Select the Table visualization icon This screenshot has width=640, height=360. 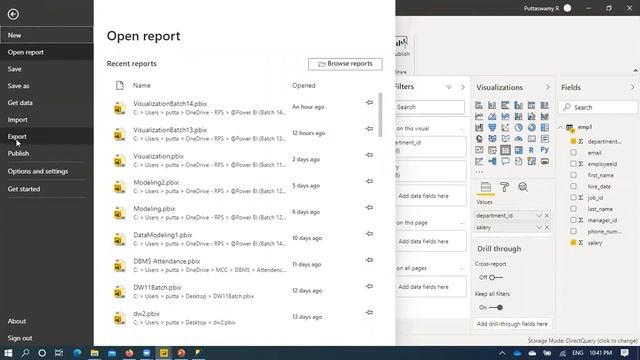click(x=505, y=150)
